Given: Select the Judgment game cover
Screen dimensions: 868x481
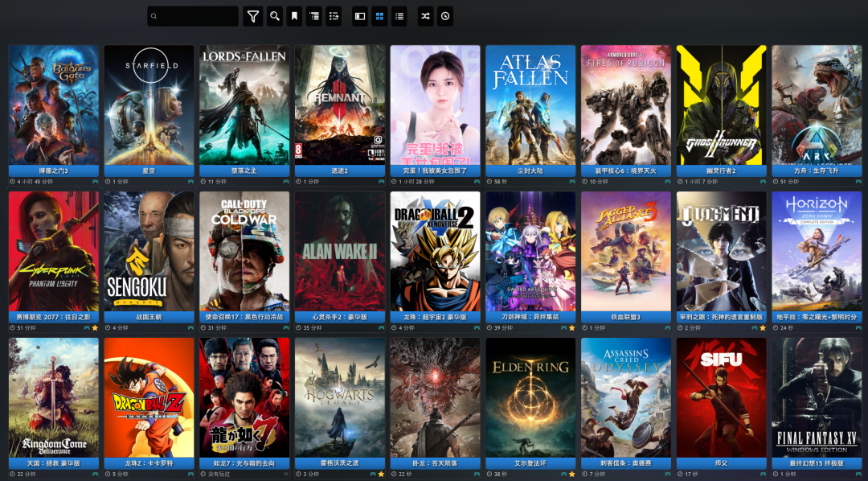Looking at the screenshot, I should [x=721, y=252].
